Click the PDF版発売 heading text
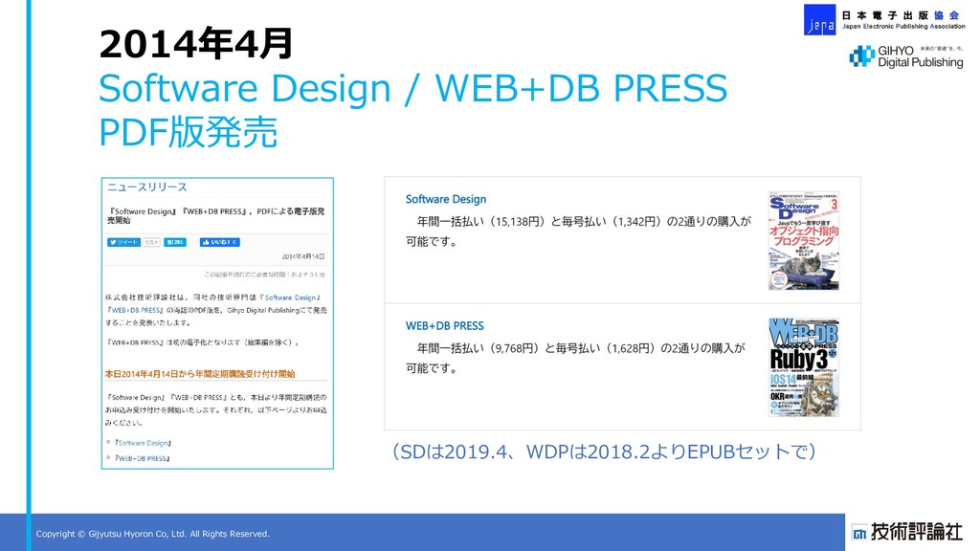Image resolution: width=980 pixels, height=551 pixels. pyautogui.click(x=189, y=132)
